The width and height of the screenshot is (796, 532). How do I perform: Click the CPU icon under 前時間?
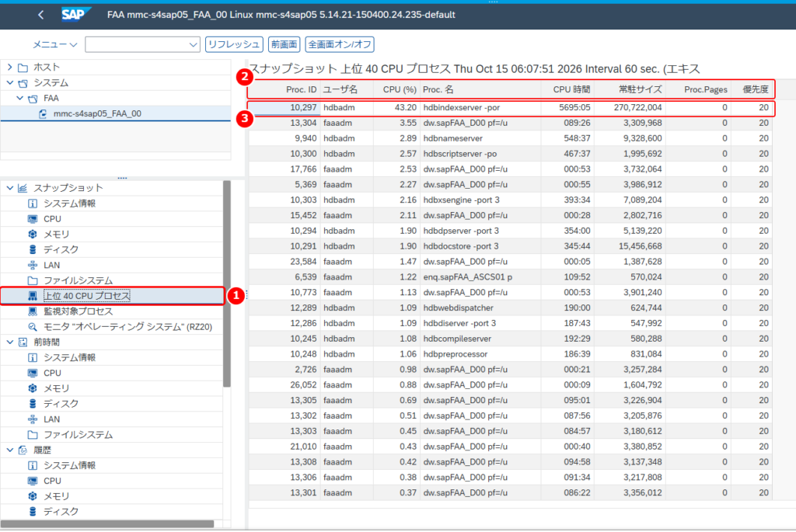click(33, 374)
